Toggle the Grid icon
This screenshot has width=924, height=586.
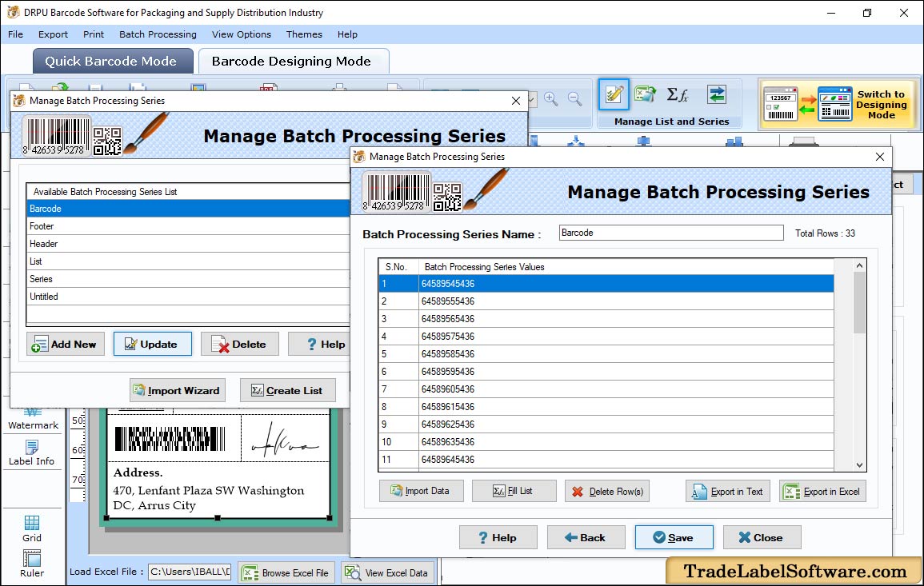[32, 529]
